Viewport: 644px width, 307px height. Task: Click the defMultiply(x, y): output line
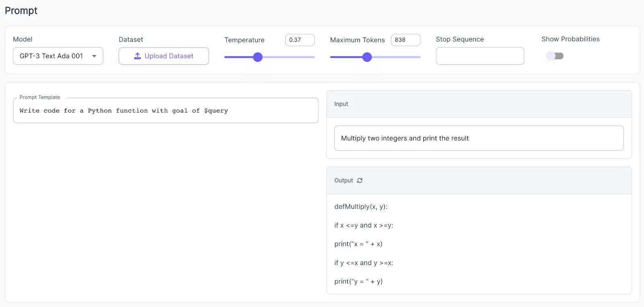pos(361,207)
